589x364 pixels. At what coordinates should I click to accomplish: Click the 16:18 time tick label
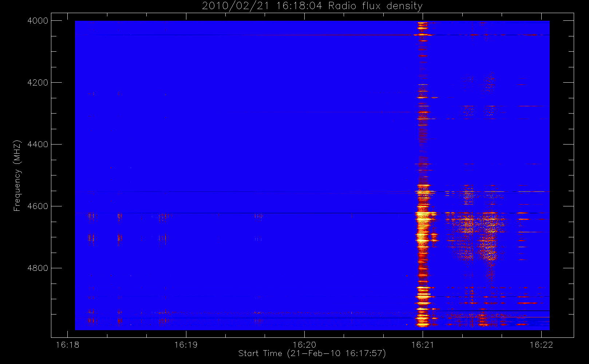(x=68, y=345)
